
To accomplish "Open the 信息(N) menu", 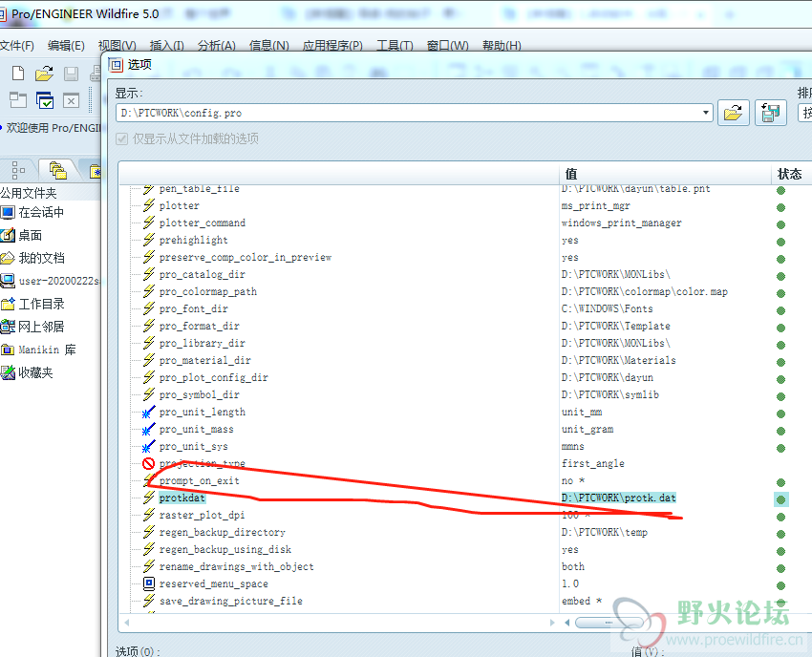I will point(268,46).
